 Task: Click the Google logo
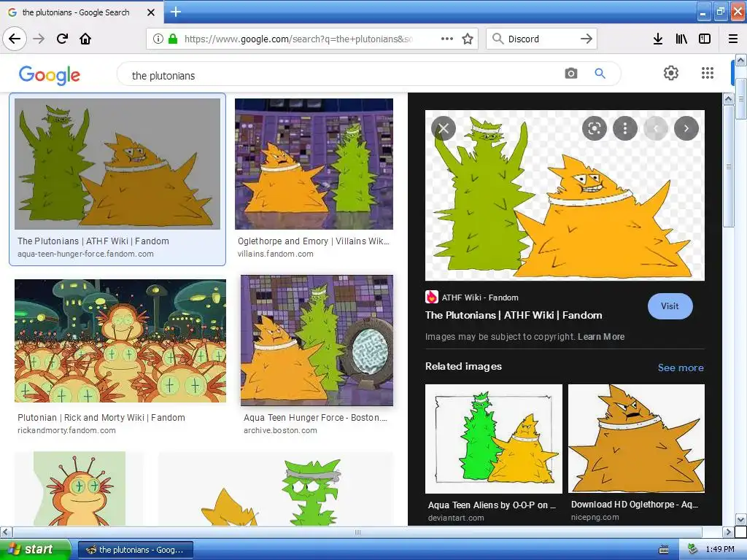[50, 75]
